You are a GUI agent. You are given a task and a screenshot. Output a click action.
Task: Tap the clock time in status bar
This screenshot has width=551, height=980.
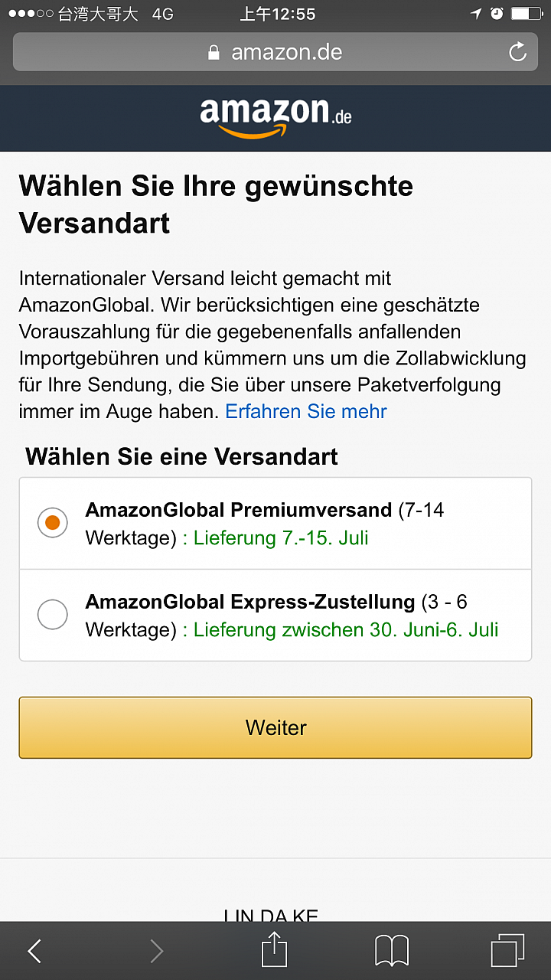pos(277,14)
